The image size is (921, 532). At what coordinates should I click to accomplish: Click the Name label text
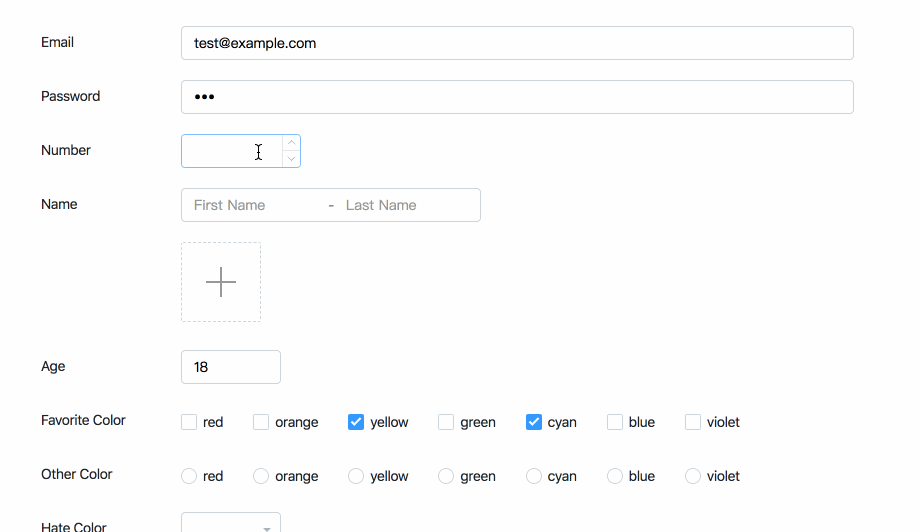[x=59, y=204]
